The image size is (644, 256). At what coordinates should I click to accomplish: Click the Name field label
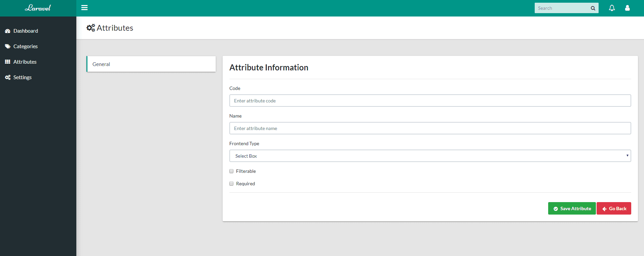[235, 116]
